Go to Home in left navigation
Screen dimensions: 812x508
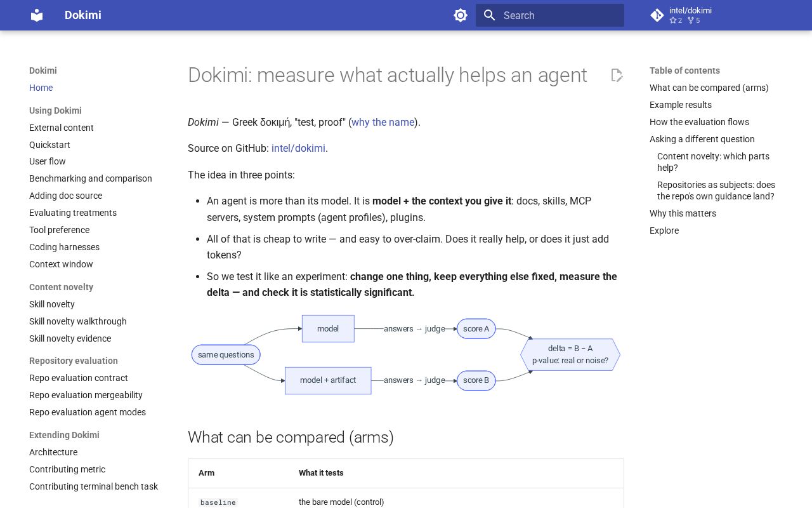pyautogui.click(x=41, y=88)
